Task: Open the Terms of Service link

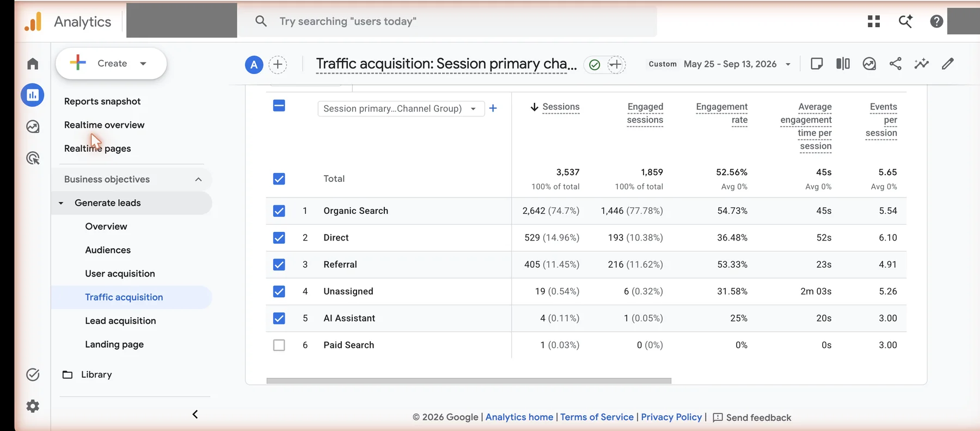Action: (597, 417)
